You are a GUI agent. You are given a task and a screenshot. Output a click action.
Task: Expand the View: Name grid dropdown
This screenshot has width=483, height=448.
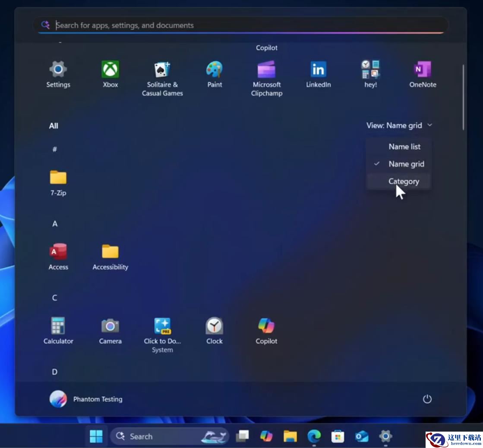[x=399, y=125]
